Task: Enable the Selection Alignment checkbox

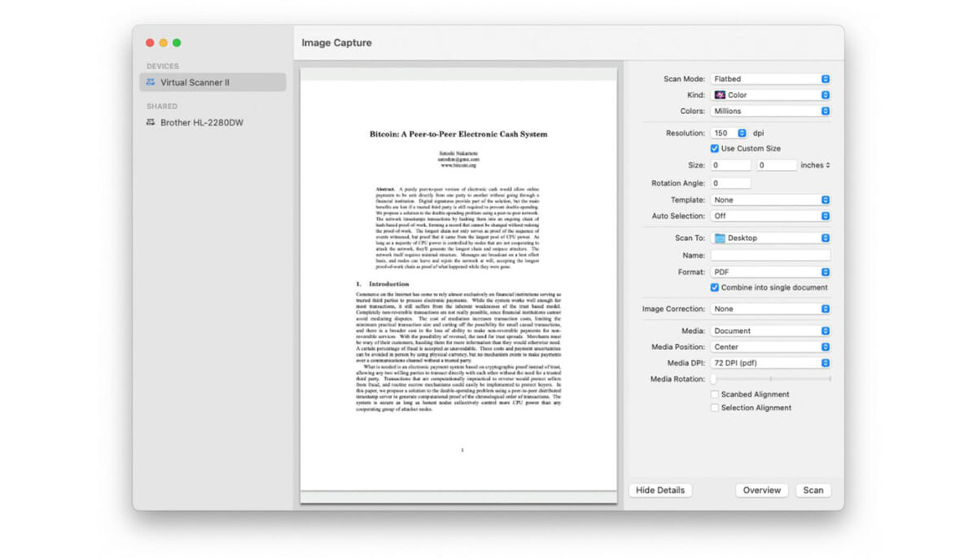Action: [715, 408]
